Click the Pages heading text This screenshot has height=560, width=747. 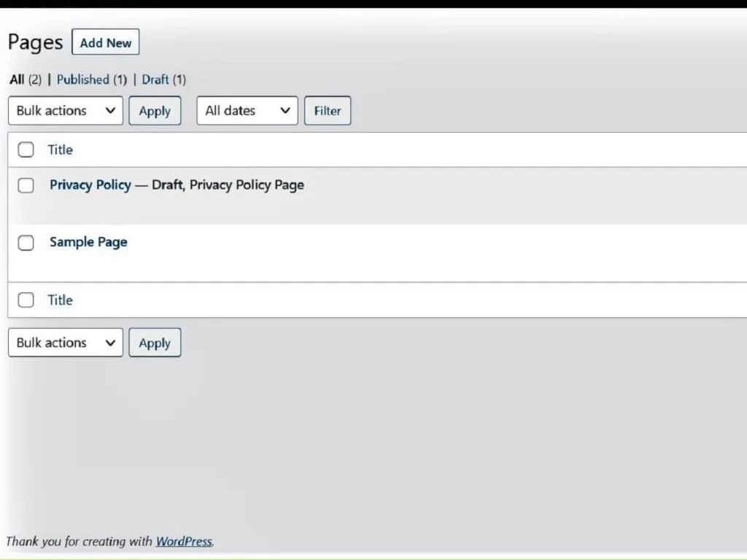tap(35, 42)
